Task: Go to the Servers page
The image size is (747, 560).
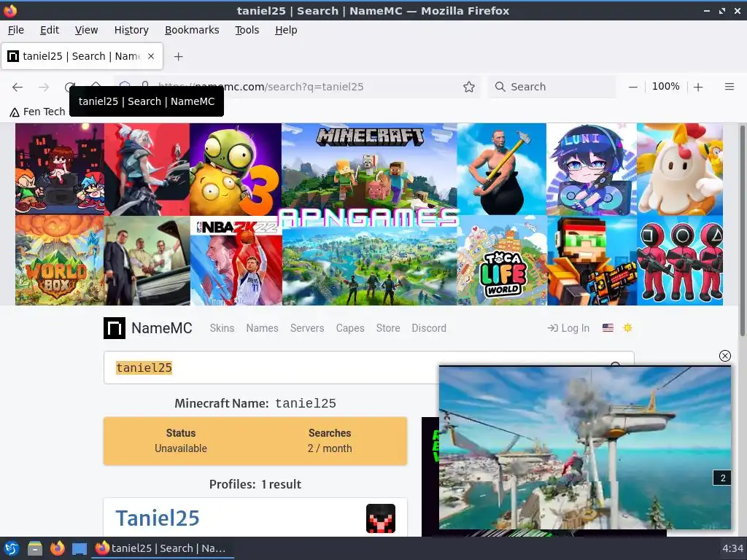Action: click(x=307, y=328)
